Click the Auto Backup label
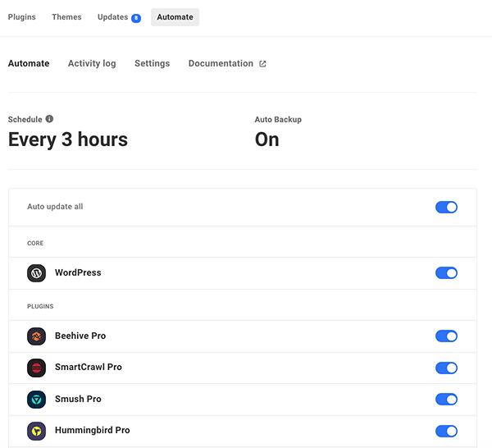 click(278, 119)
